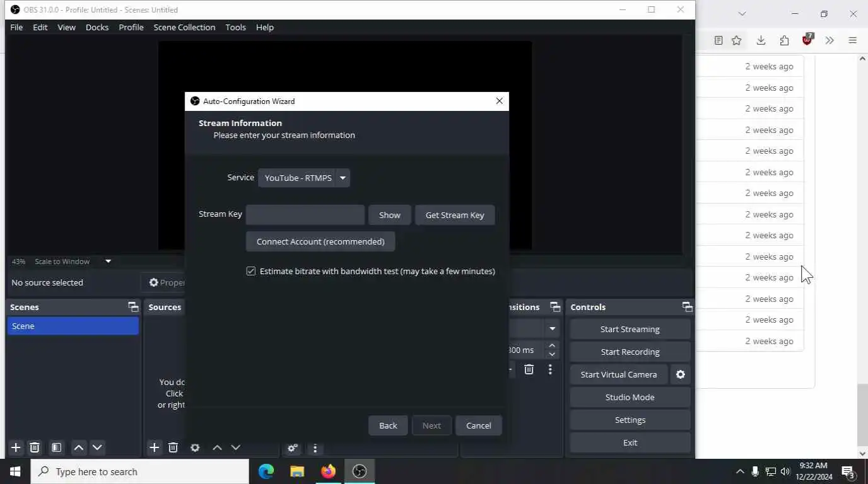Add a new scene with plus icon

[16, 447]
